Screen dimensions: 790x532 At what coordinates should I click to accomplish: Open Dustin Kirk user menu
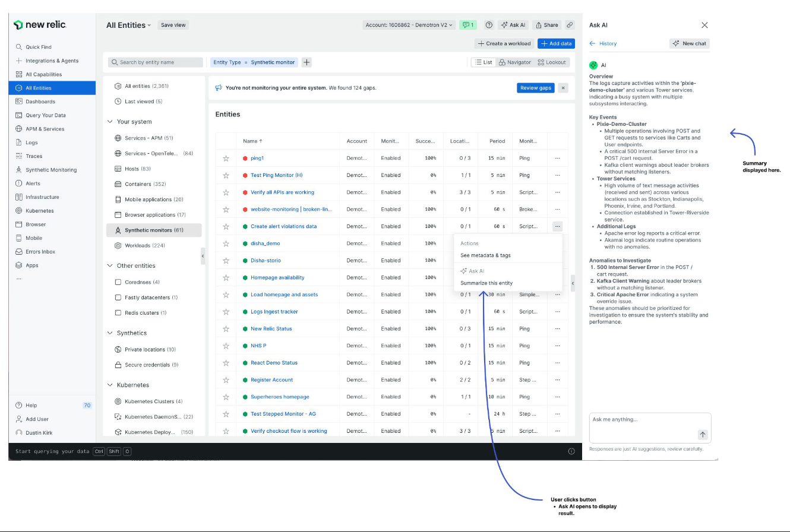pos(34,433)
